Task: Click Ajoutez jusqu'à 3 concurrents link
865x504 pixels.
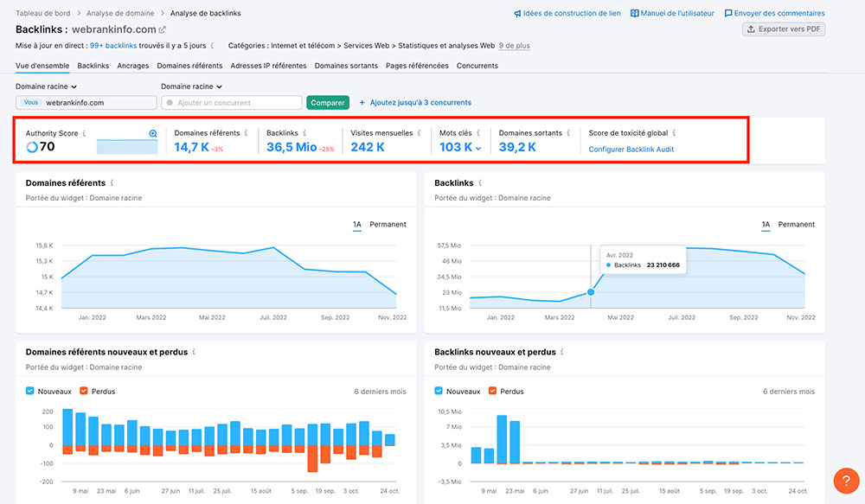Action: tap(420, 103)
